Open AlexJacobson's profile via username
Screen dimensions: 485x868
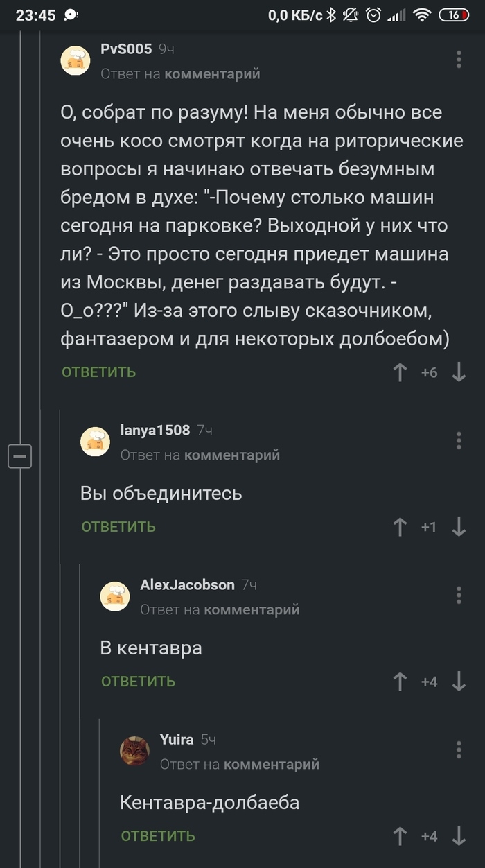tap(187, 584)
